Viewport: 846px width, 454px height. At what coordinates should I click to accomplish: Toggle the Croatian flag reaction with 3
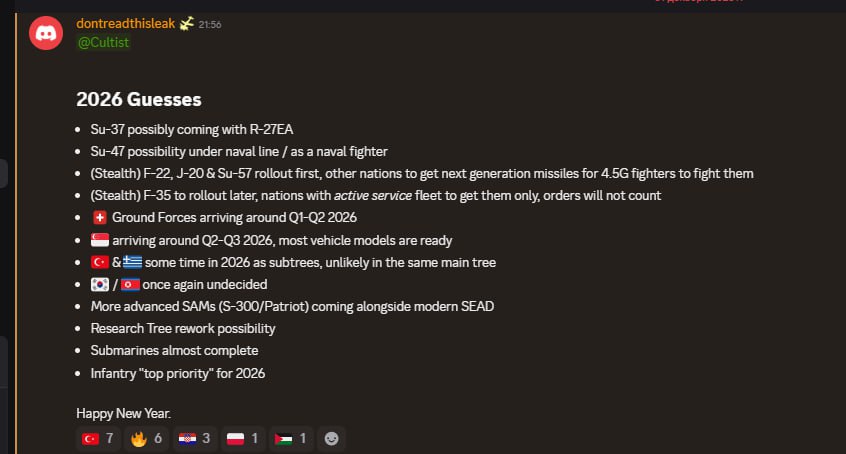[x=193, y=438]
